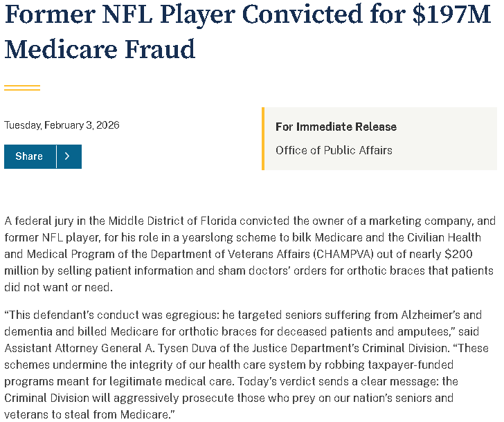This screenshot has height=422, width=504.
Task: Click the Share button
Action: (30, 156)
